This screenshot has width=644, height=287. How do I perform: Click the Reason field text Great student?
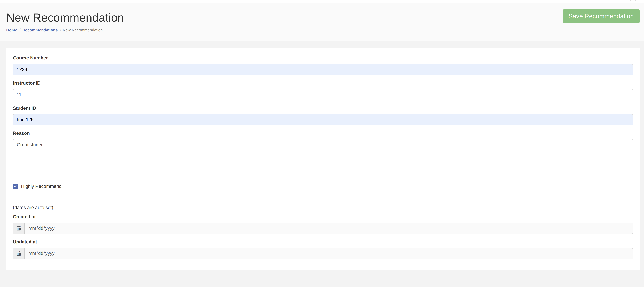(31, 144)
